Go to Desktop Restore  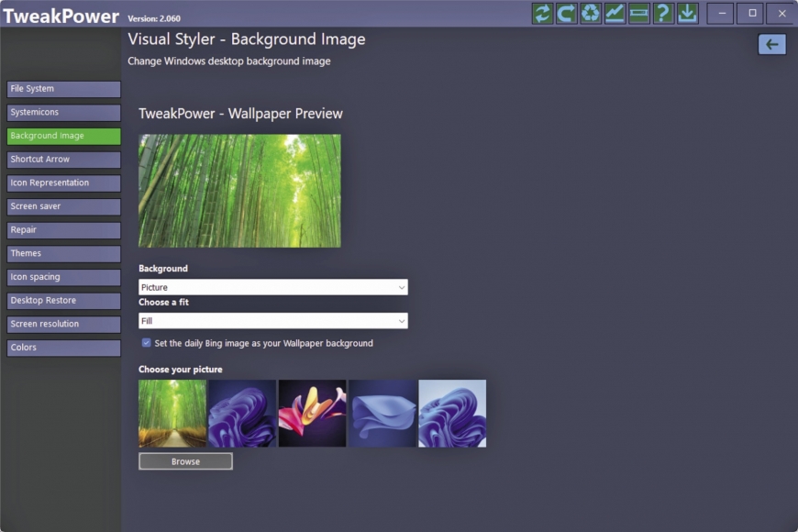tap(63, 301)
